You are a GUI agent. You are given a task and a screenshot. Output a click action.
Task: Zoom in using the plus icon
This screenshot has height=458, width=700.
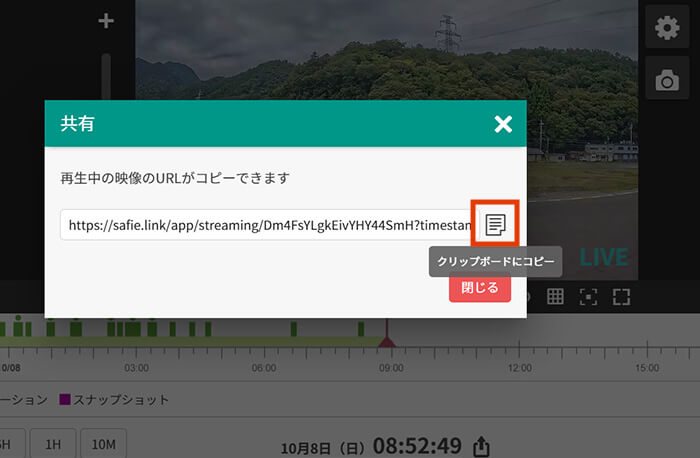pos(106,22)
